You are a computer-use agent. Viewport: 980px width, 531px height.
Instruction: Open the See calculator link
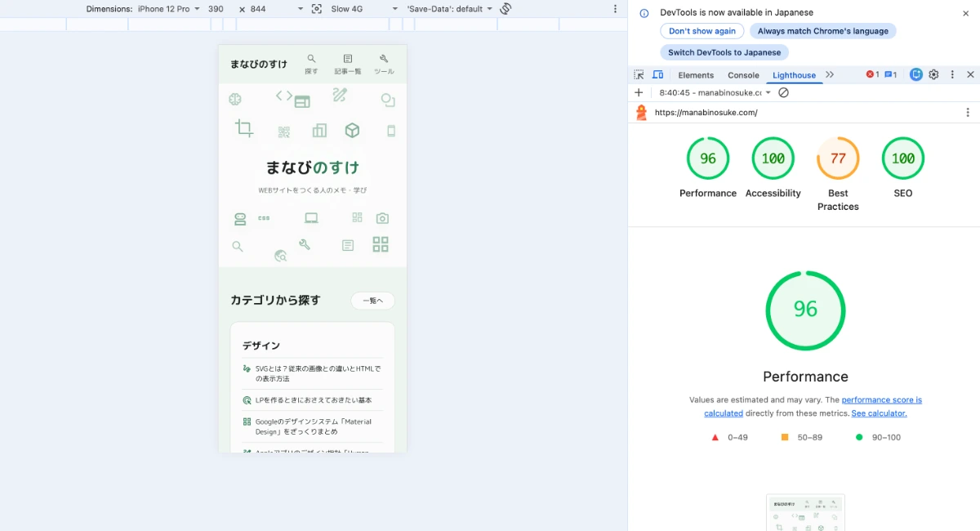click(879, 413)
